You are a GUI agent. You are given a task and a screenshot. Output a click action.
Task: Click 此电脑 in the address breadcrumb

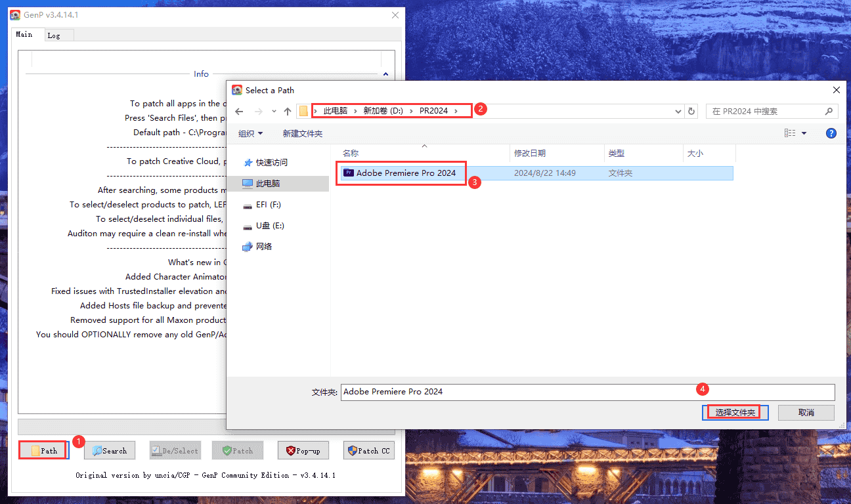335,111
